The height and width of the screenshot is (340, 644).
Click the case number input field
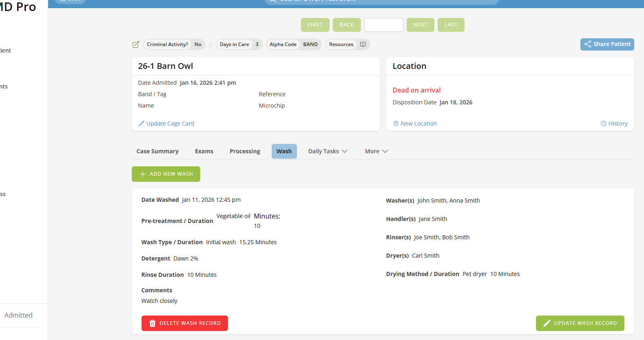[x=384, y=25]
